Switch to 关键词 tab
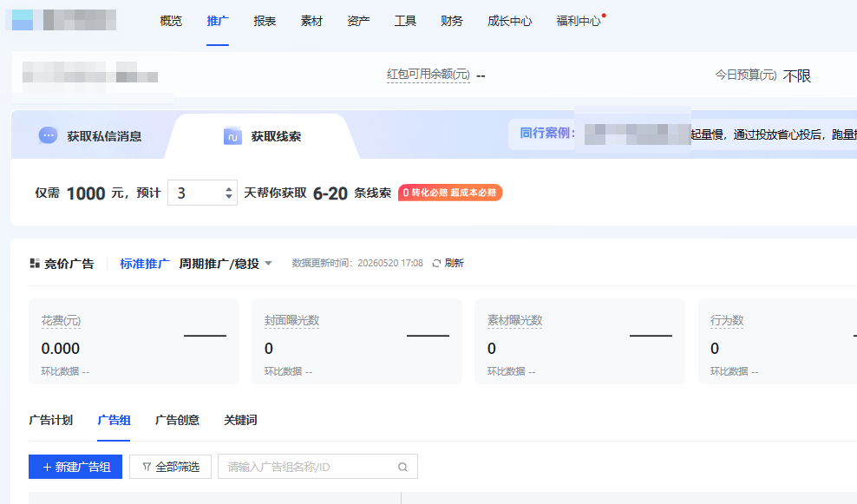Viewport: 857px width, 504px height. (x=240, y=420)
